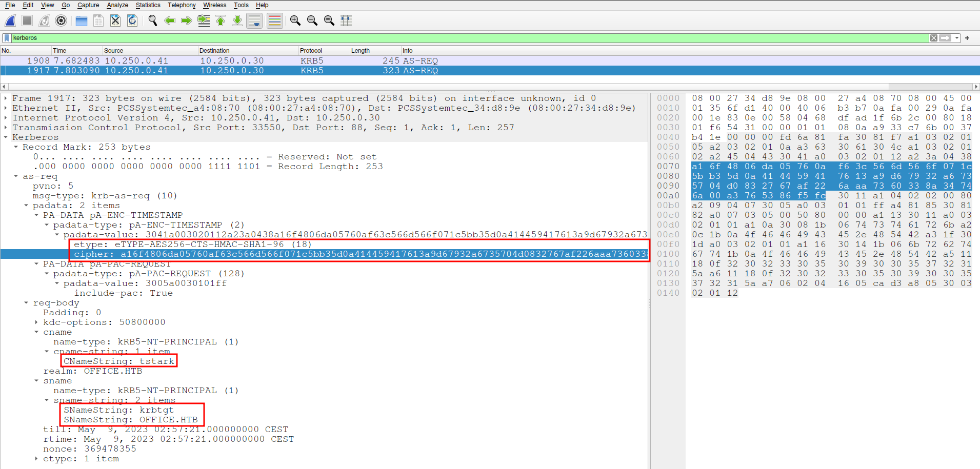Zoom in the main window text

(x=295, y=21)
